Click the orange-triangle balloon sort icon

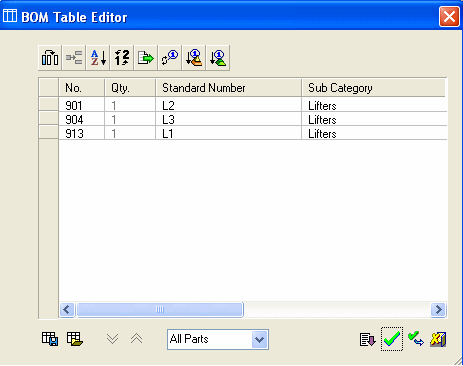pos(194,58)
